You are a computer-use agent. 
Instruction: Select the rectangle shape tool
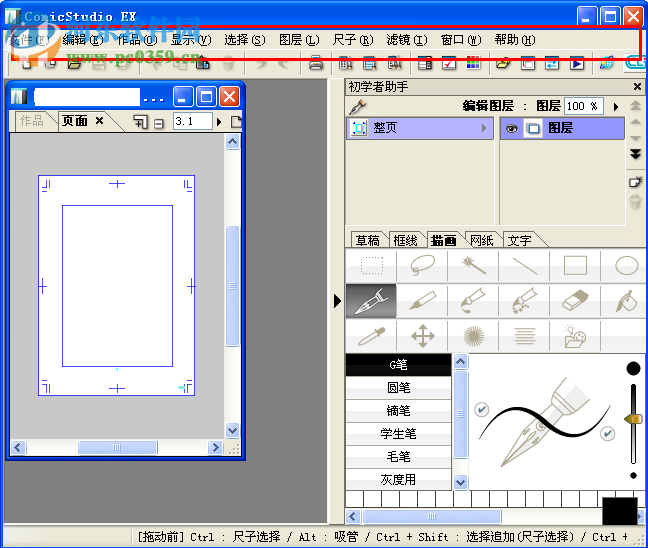pos(575,266)
